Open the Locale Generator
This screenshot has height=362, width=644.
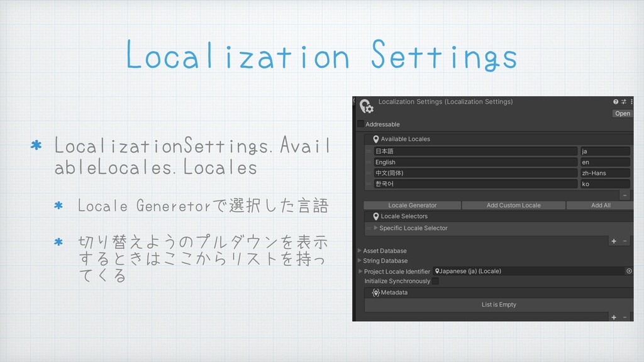413,206
